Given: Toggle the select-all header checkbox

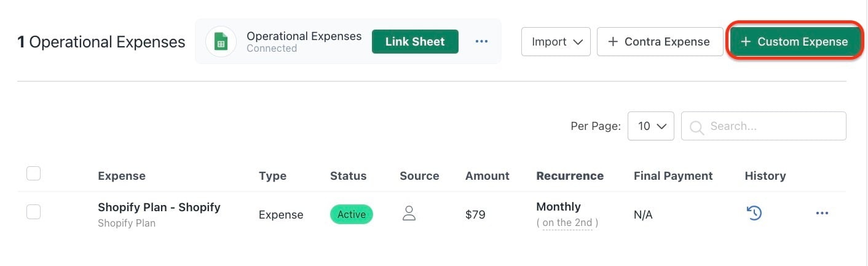Looking at the screenshot, I should [34, 174].
